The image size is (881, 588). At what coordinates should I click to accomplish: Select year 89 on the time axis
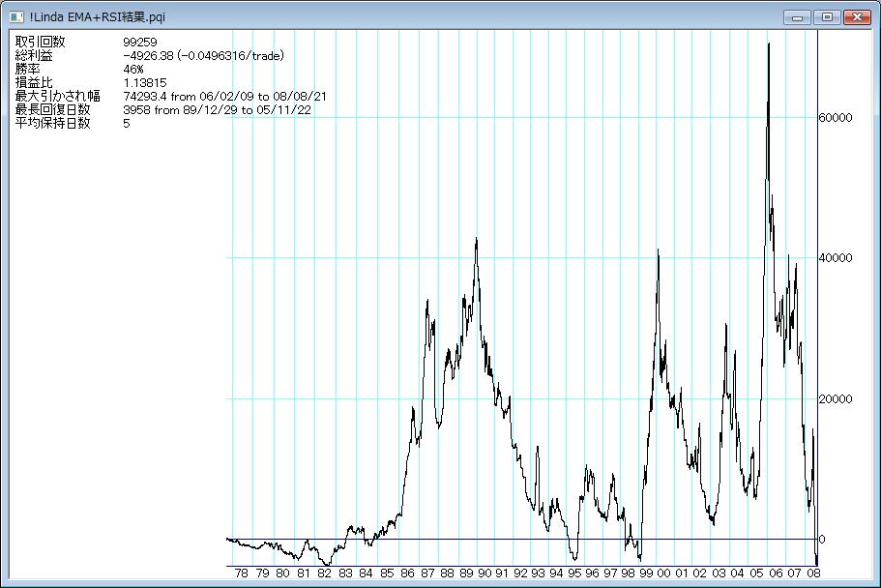click(x=466, y=573)
